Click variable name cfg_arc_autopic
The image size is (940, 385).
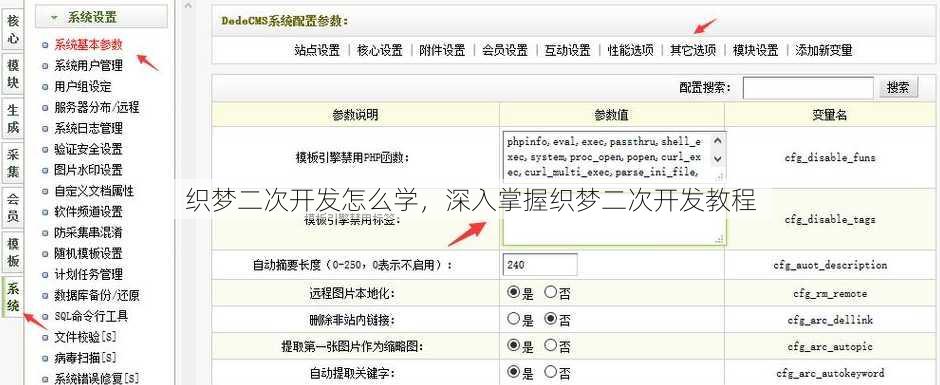tap(830, 347)
